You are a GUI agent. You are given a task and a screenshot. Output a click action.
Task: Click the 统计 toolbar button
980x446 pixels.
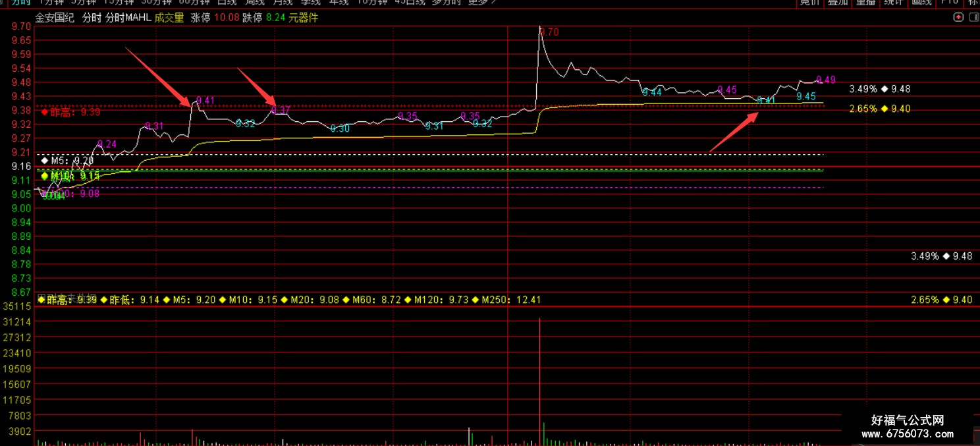(x=894, y=2)
